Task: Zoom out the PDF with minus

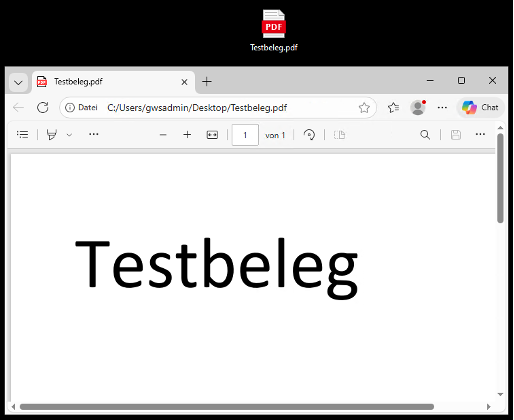Action: coord(163,135)
